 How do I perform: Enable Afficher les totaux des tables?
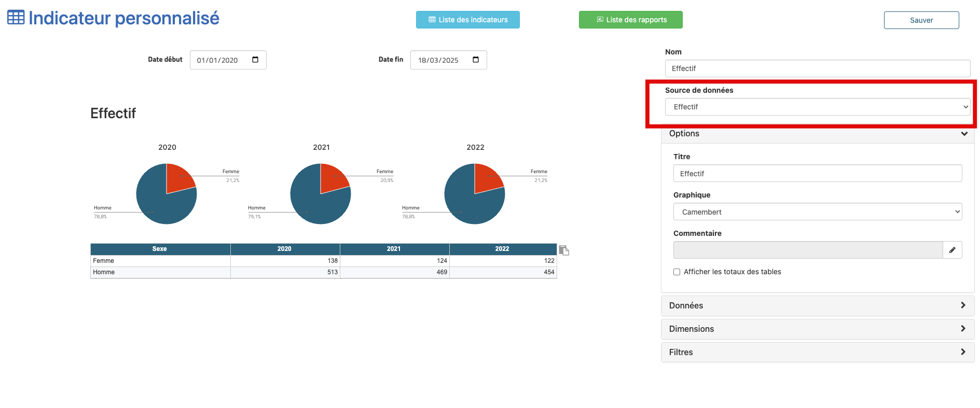(677, 272)
